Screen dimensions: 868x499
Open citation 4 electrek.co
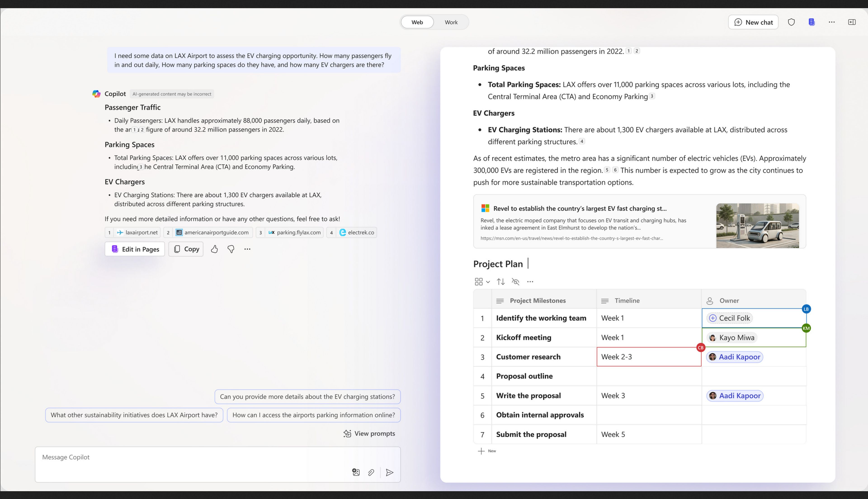pos(352,232)
